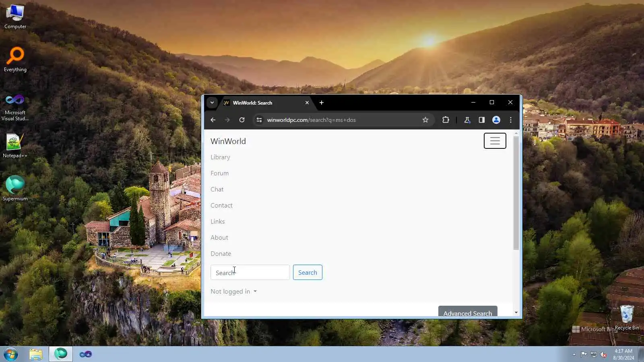Viewport: 644px width, 362px height.
Task: Click the blue Search button
Action: pos(308,272)
